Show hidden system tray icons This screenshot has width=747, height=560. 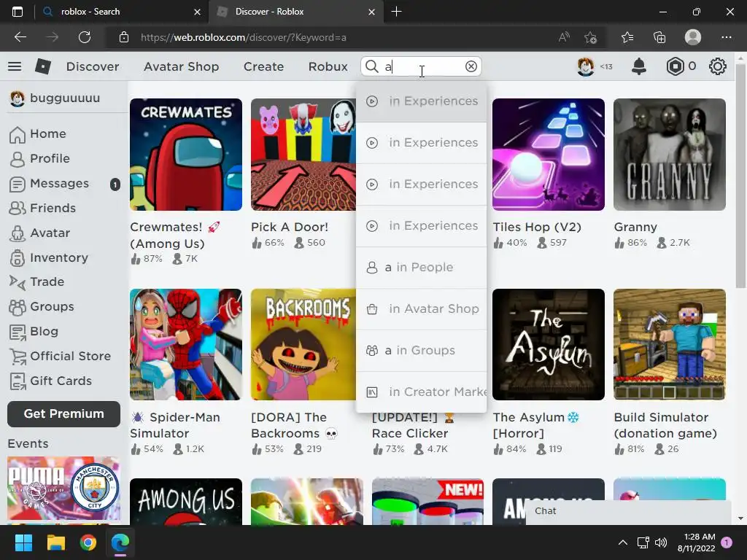tap(622, 542)
